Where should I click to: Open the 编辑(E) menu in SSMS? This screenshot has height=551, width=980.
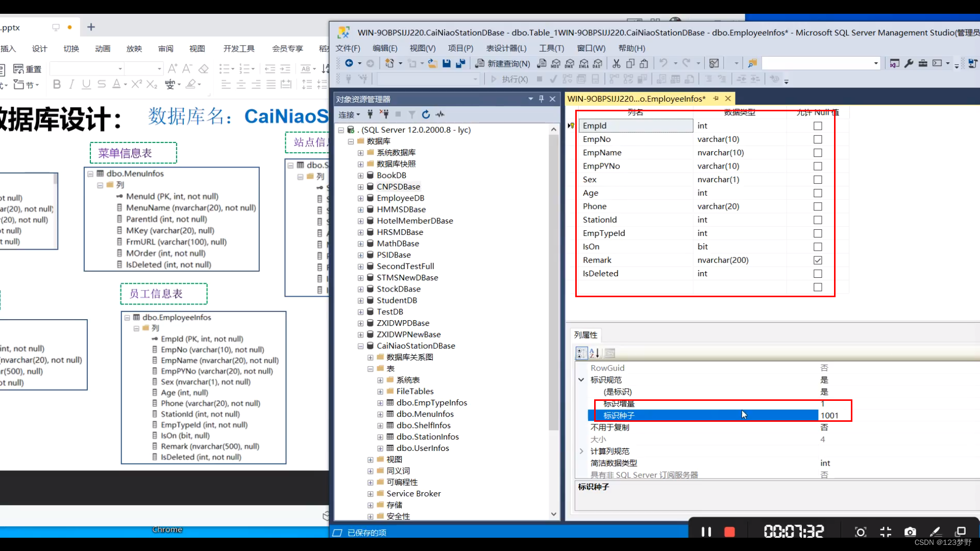pos(385,48)
